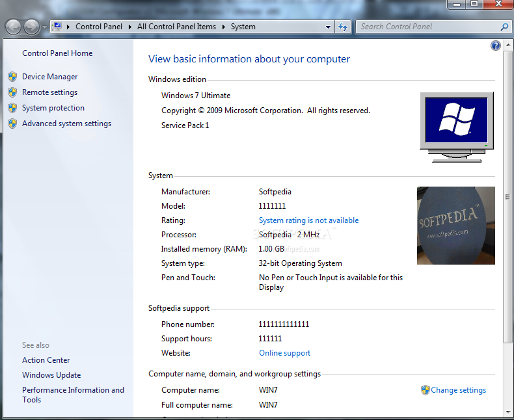Click the computer icon in address bar
This screenshot has height=420, width=514.
click(x=57, y=26)
